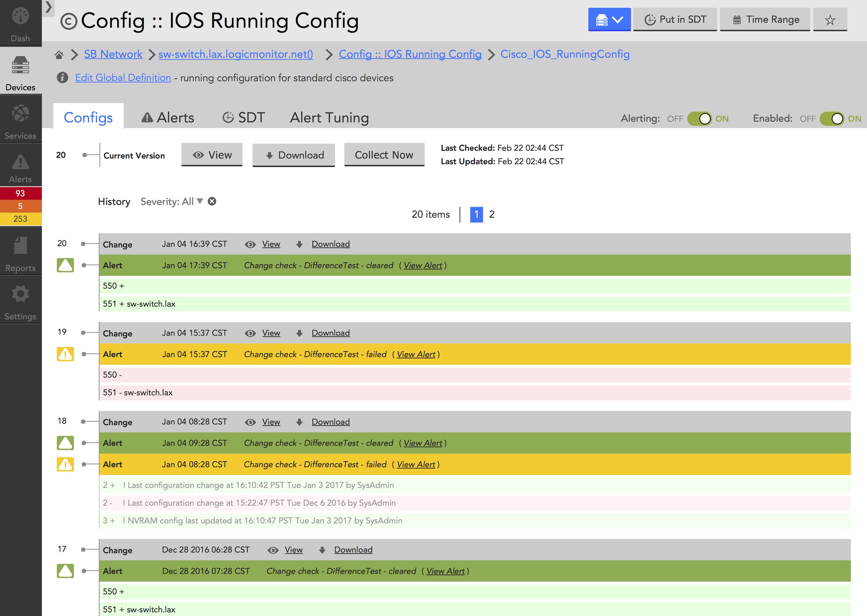
Task: Click eye icon for Jan 04 16:39 change
Action: 250,245
